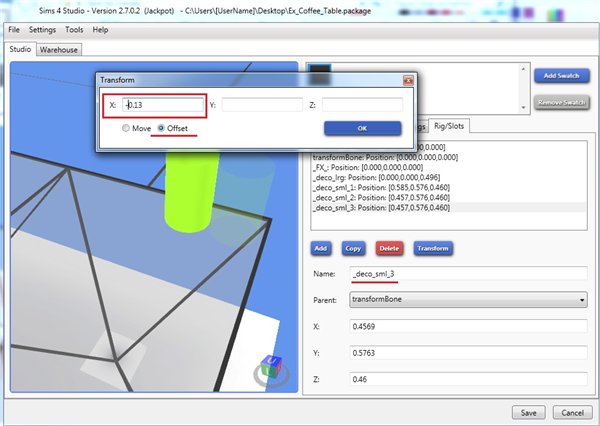Select the Move radio button
The height and width of the screenshot is (426, 600).
point(126,128)
